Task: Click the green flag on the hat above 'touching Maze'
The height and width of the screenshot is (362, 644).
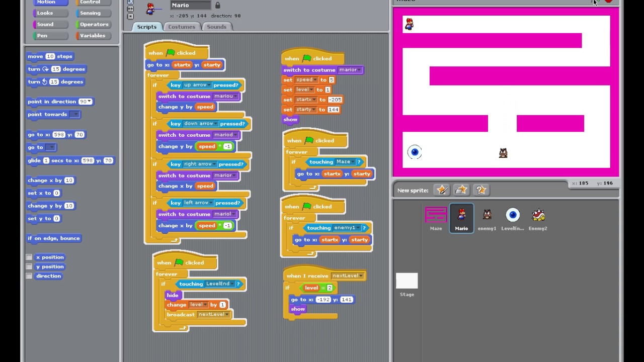Action: [309, 140]
